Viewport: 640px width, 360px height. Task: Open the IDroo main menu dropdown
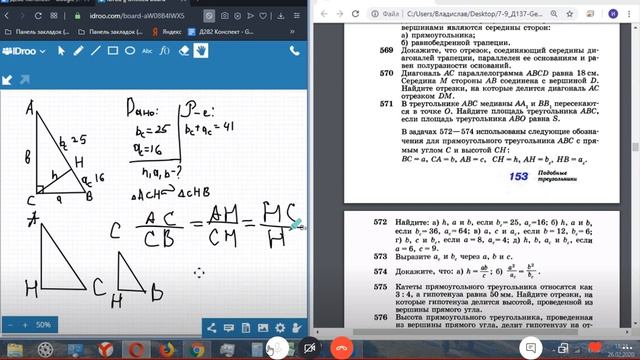[24, 51]
